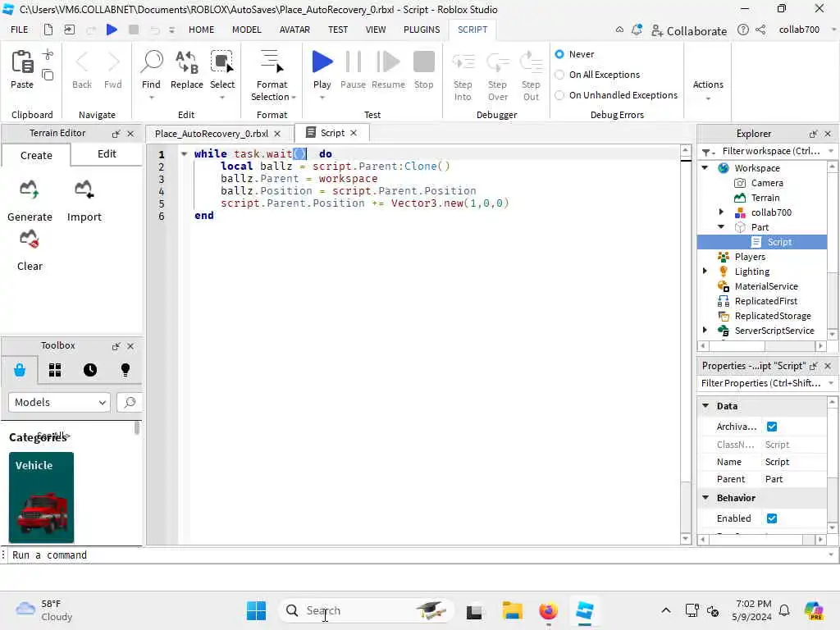Open Format Selection tool
This screenshot has height=630, width=840.
click(x=272, y=62)
